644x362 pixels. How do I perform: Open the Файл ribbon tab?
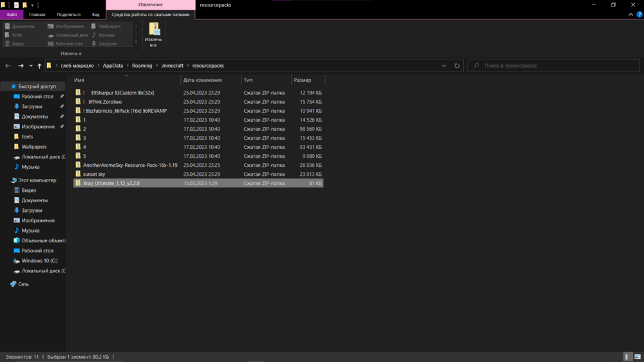click(x=12, y=14)
